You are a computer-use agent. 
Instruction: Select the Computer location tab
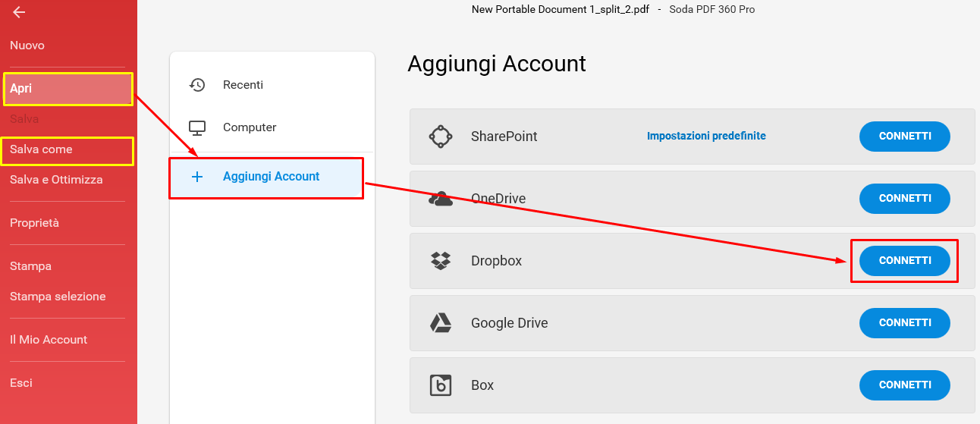272,127
